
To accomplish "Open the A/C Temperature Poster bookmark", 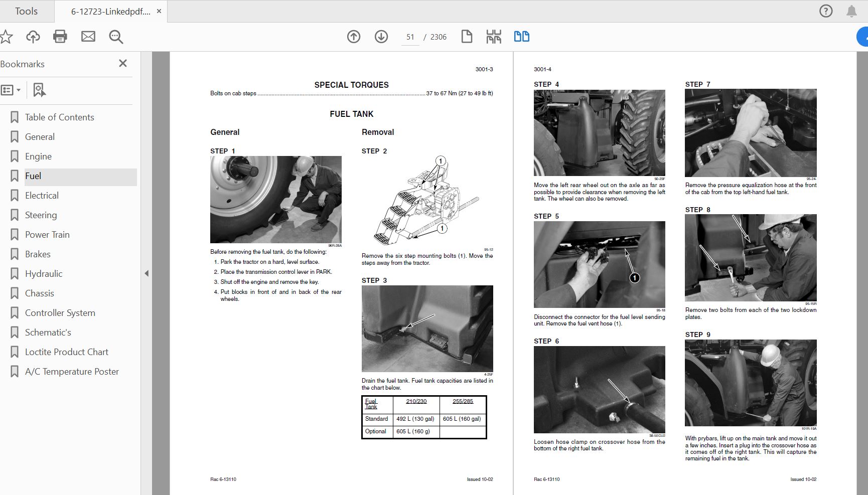I will 72,372.
